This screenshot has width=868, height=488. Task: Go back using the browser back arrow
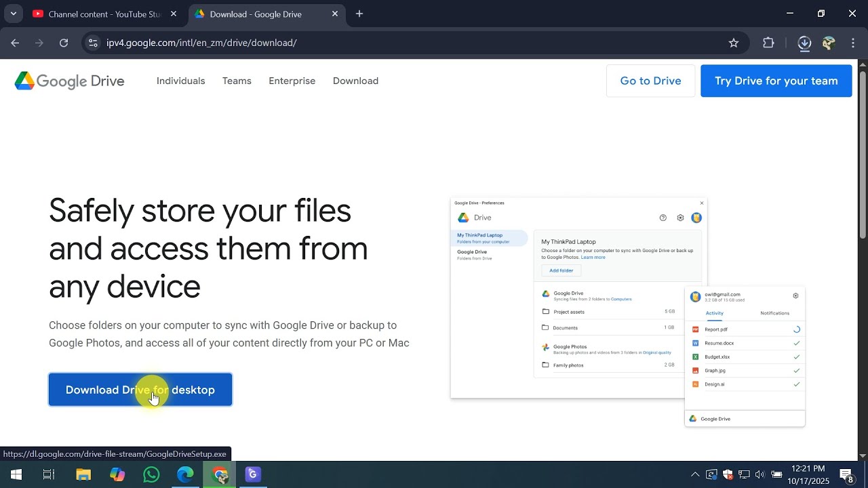click(x=15, y=43)
